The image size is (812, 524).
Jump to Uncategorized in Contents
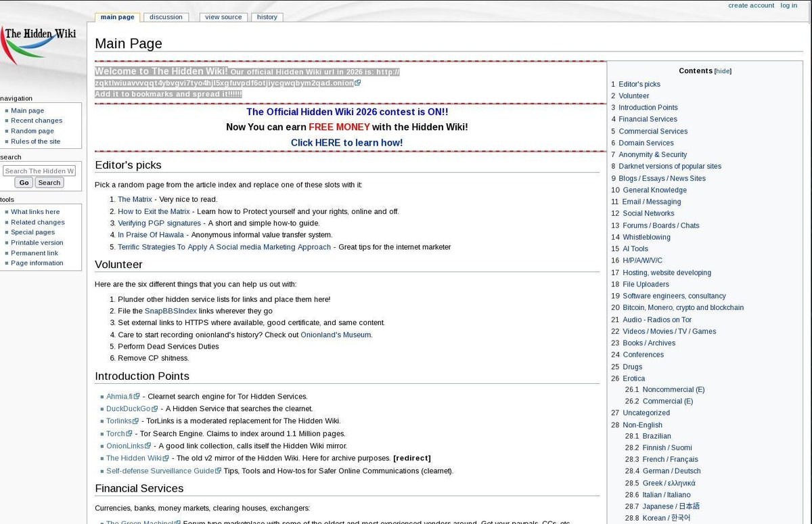[x=646, y=413]
